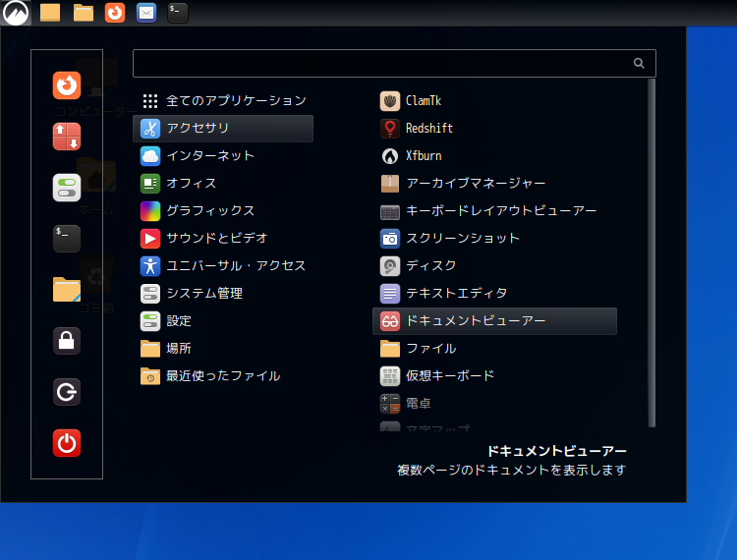Launch the software manager red arrows icon
The height and width of the screenshot is (560, 737).
66,137
